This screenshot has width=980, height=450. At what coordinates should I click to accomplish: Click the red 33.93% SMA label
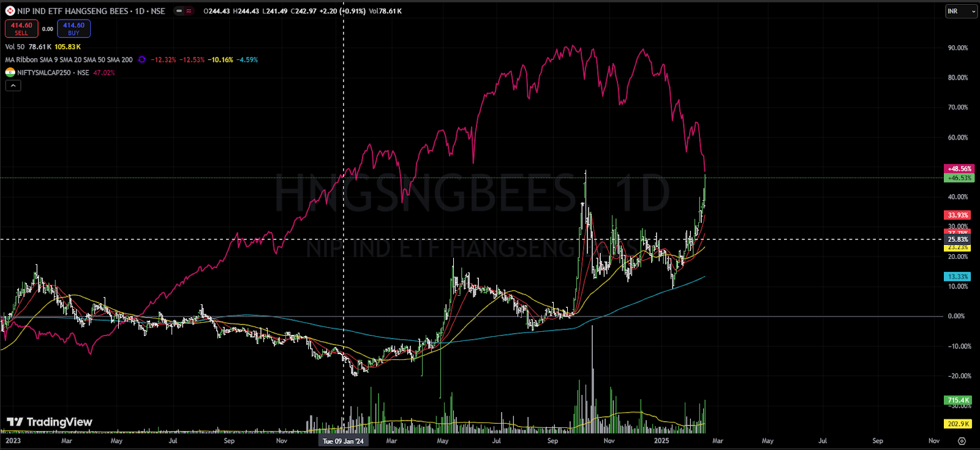click(957, 215)
